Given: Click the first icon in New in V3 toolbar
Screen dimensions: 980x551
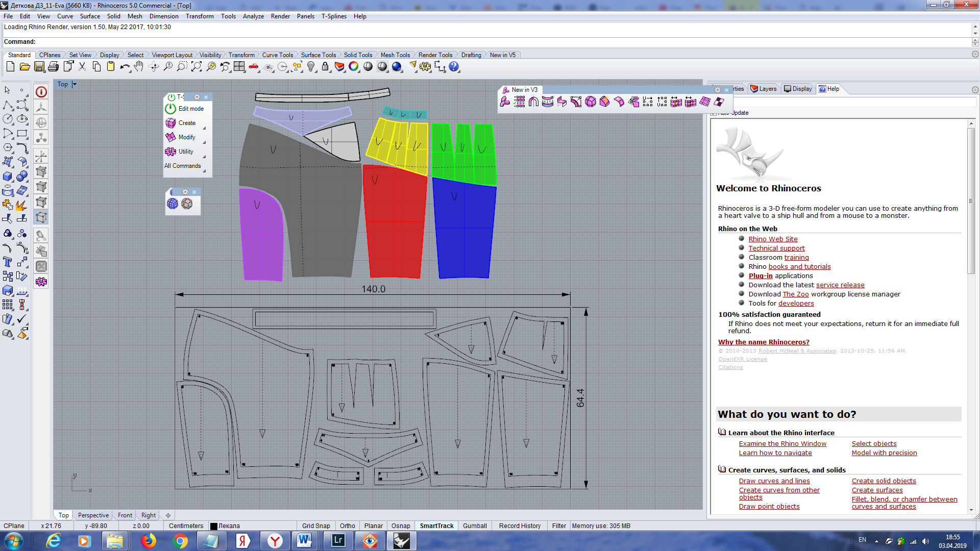Looking at the screenshot, I should (x=505, y=102).
